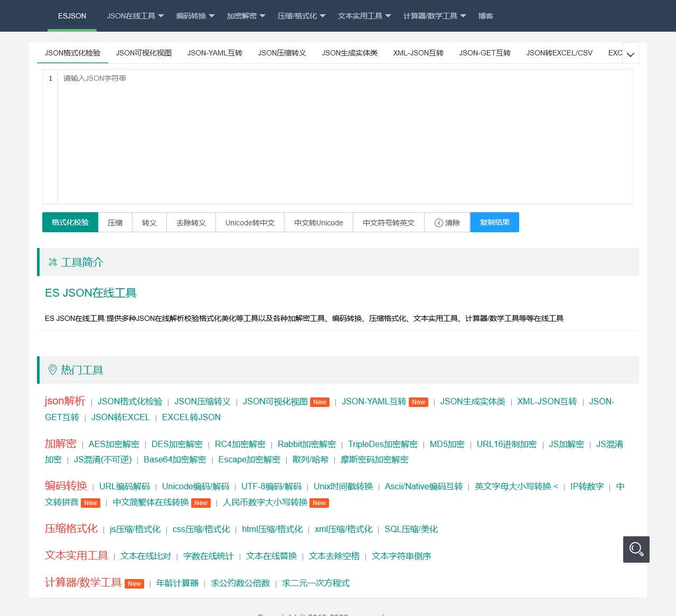Open the 编码转换 dropdown menu
This screenshot has width=676, height=616.
tap(191, 16)
